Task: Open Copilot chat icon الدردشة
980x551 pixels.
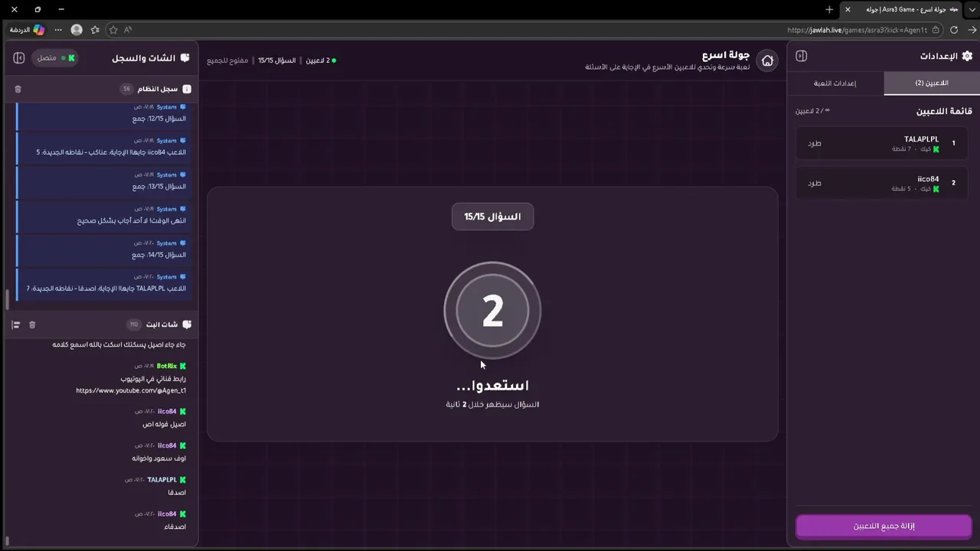Action: (x=27, y=30)
